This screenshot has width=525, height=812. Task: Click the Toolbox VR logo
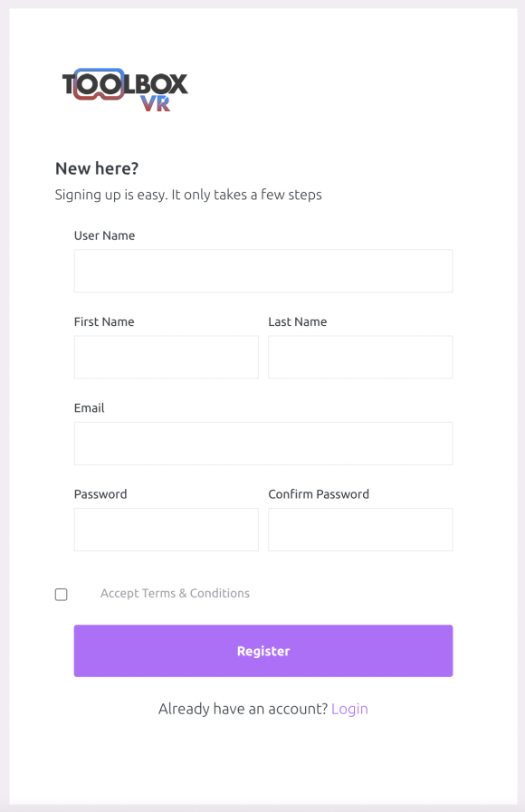click(x=125, y=91)
